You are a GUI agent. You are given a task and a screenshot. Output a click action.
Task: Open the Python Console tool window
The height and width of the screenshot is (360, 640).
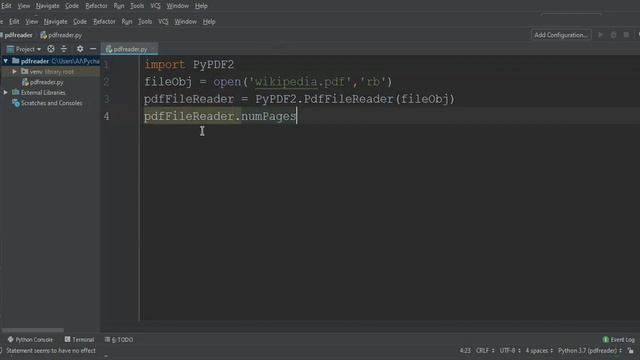coord(30,340)
